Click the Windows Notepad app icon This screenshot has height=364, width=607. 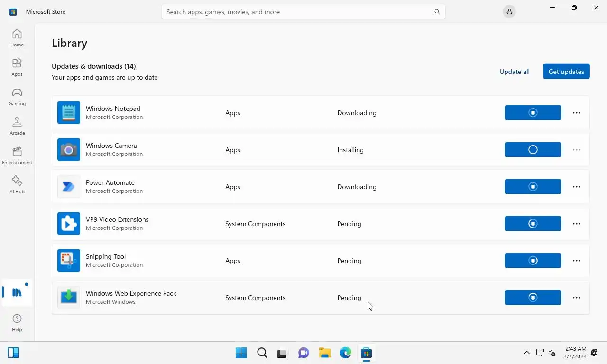point(69,113)
